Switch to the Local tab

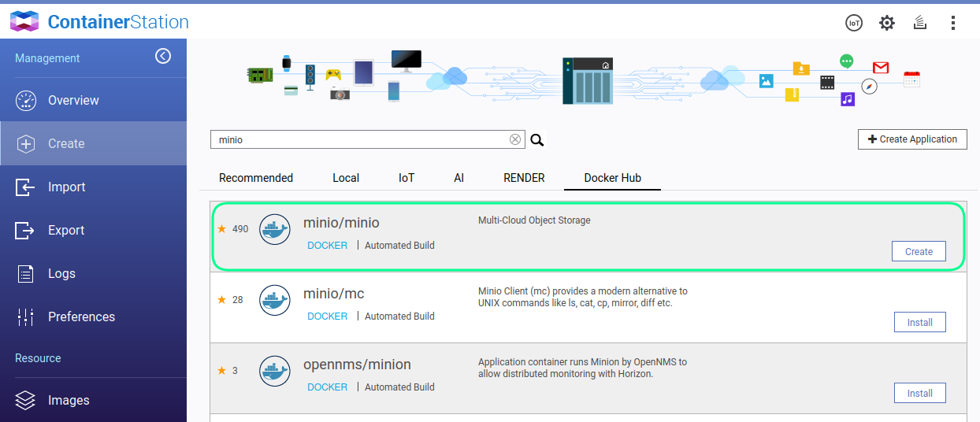tap(346, 178)
